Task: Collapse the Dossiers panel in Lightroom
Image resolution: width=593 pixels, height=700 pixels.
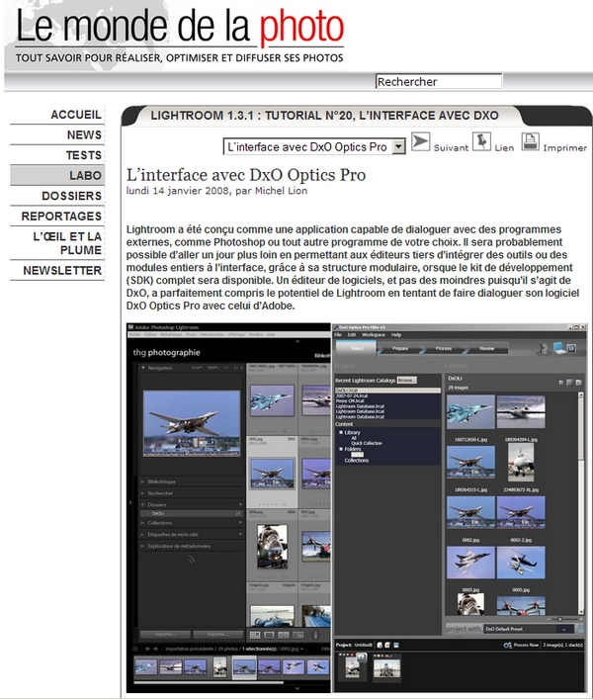Action: coord(143,504)
